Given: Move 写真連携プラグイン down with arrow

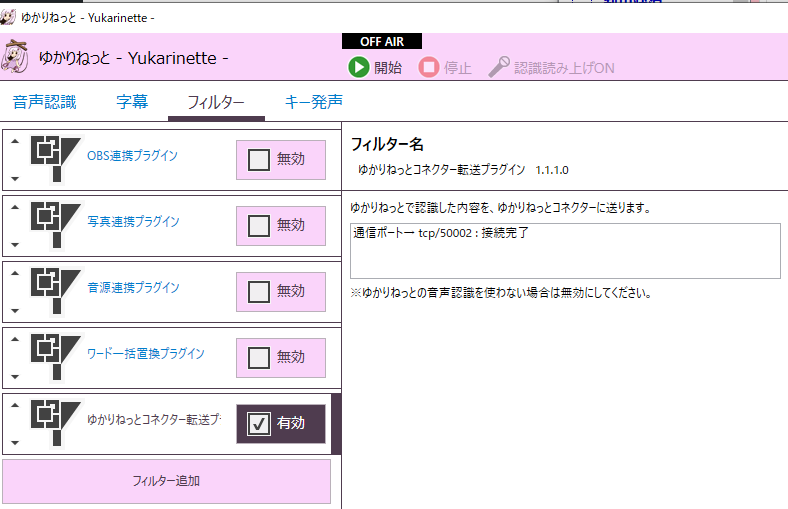Looking at the screenshot, I should pyautogui.click(x=15, y=245).
